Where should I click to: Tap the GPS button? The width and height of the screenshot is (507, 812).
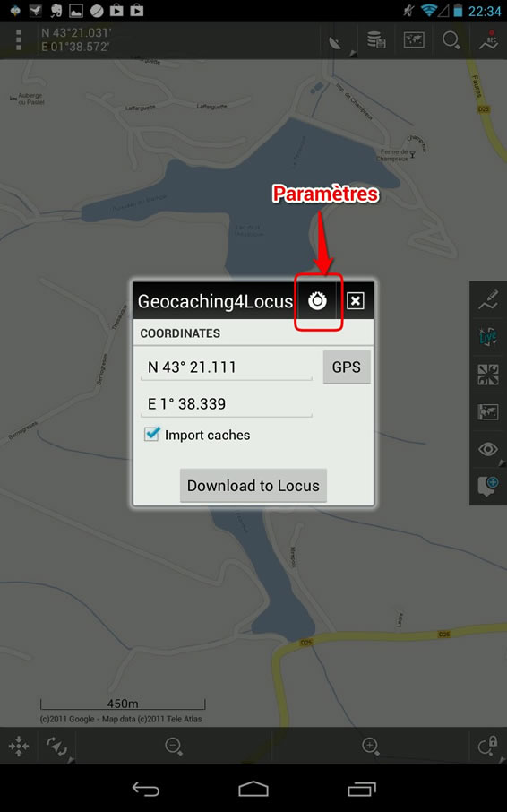pyautogui.click(x=347, y=367)
